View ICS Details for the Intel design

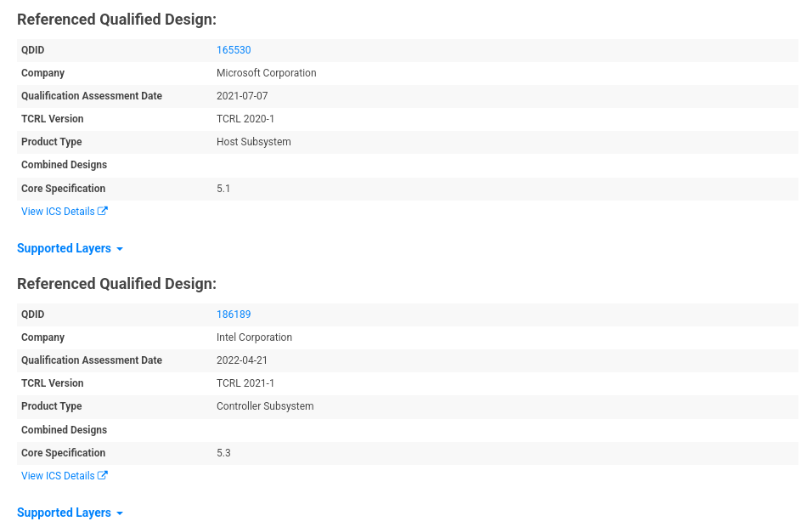click(x=58, y=476)
